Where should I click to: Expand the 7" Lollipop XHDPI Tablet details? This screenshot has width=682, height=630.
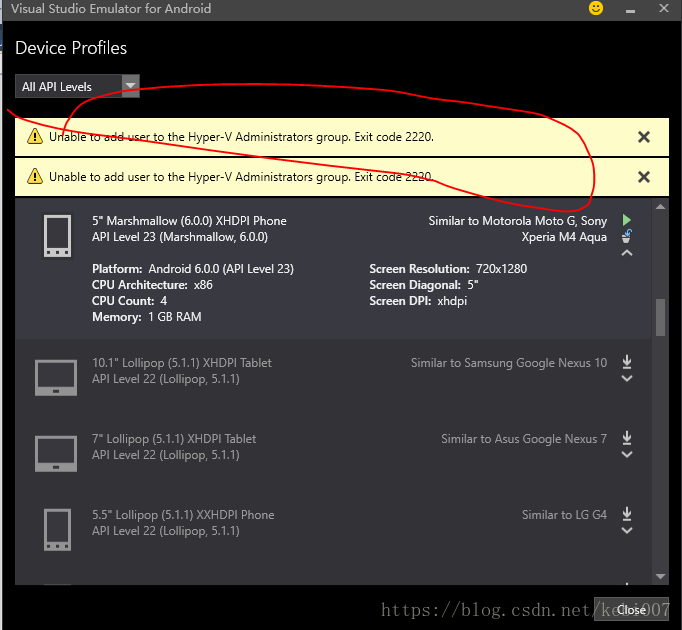point(627,455)
